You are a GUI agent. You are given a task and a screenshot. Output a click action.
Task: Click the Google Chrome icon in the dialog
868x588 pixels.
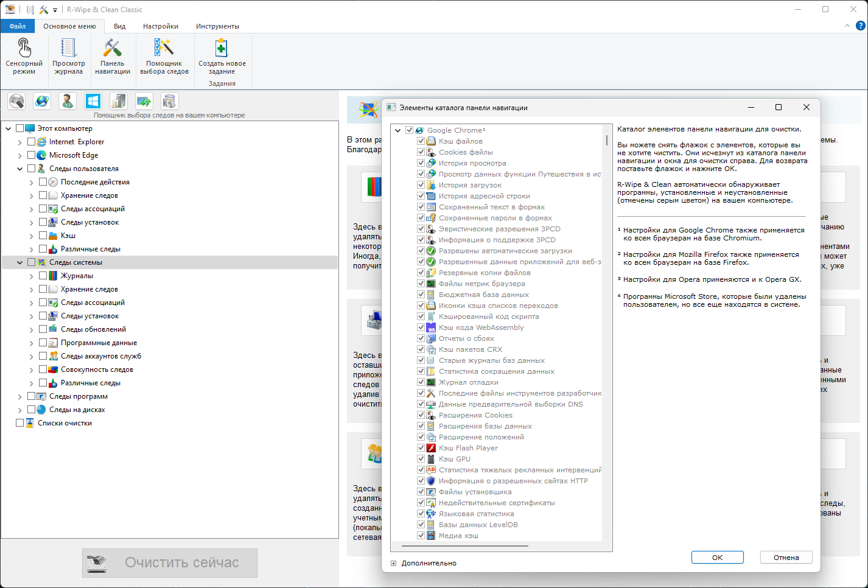[419, 130]
